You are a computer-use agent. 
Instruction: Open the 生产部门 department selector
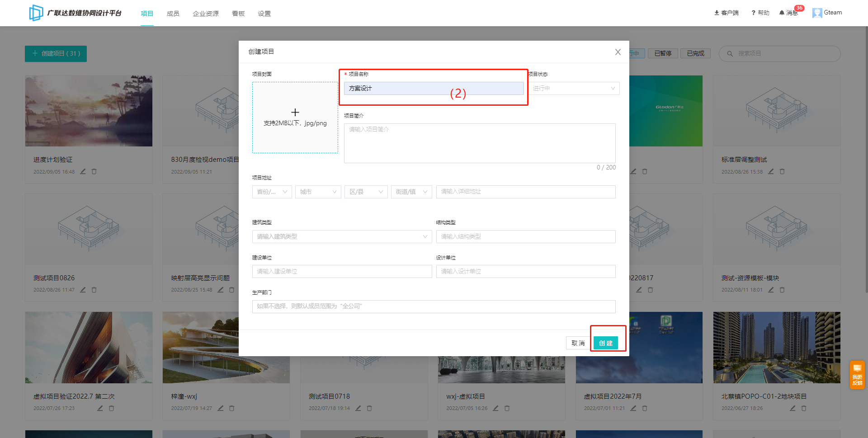434,306
